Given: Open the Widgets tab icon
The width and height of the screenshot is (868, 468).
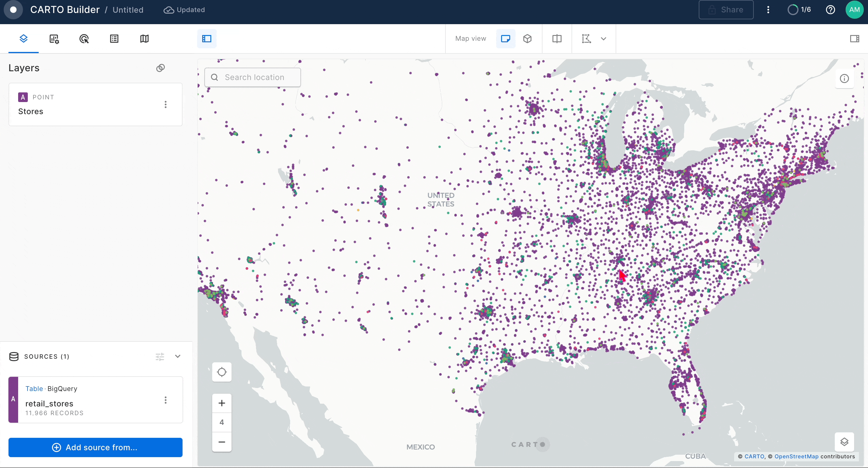Looking at the screenshot, I should 54,39.
